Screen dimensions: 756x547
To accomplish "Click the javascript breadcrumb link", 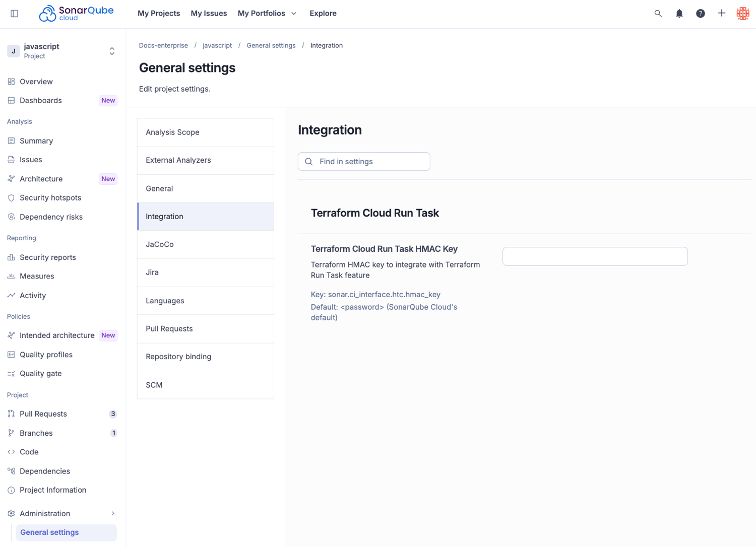I will (217, 45).
